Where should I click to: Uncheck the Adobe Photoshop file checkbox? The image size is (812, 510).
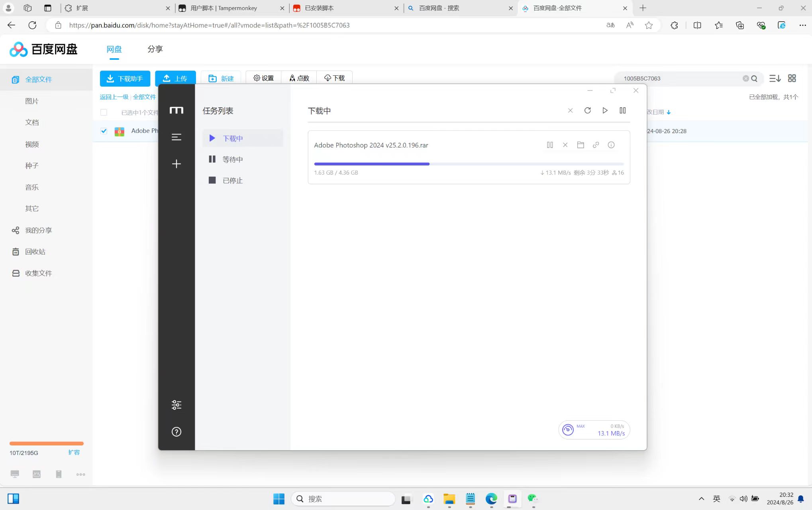(x=104, y=131)
